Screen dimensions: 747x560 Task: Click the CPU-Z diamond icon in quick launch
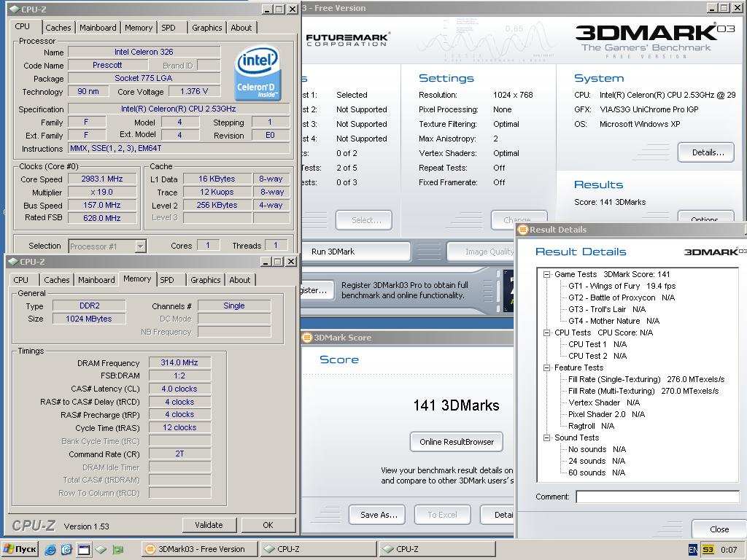101,550
